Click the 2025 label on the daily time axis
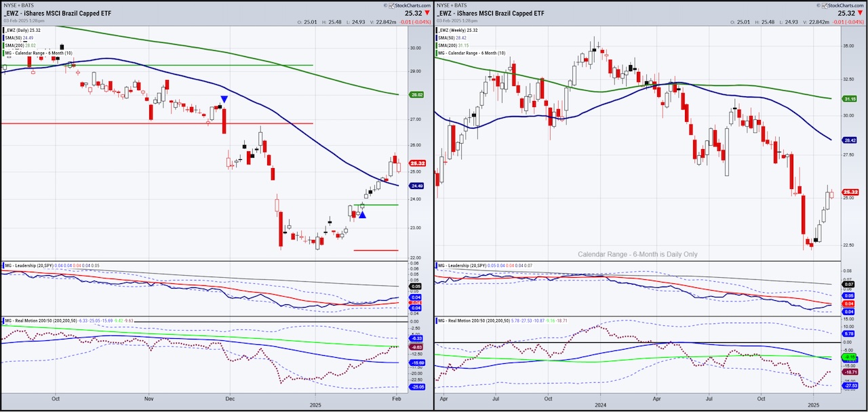This screenshot has width=868, height=412. click(x=314, y=405)
